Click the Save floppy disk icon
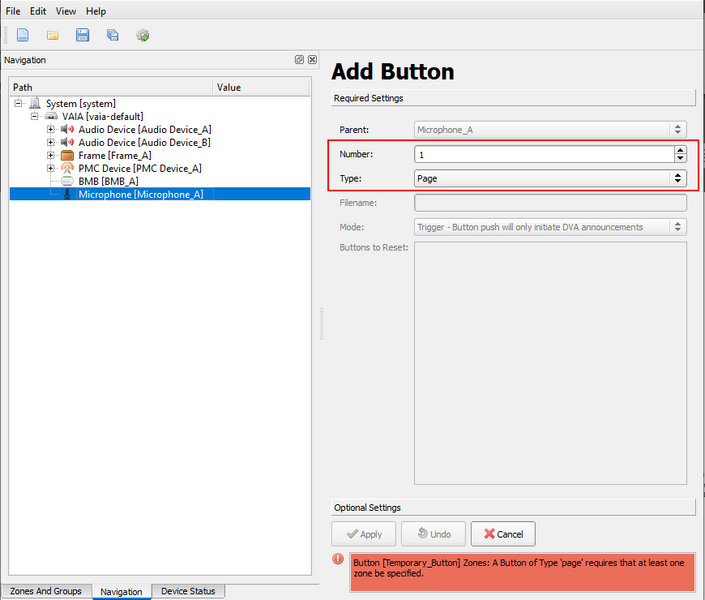The image size is (705, 600). (82, 35)
